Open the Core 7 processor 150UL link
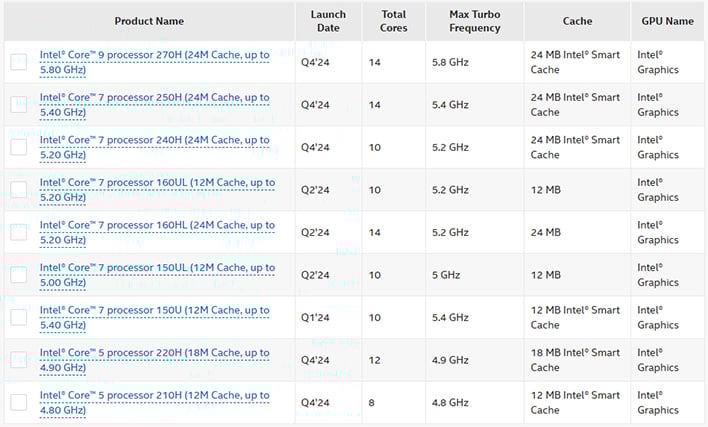The image size is (708, 427). (x=157, y=274)
